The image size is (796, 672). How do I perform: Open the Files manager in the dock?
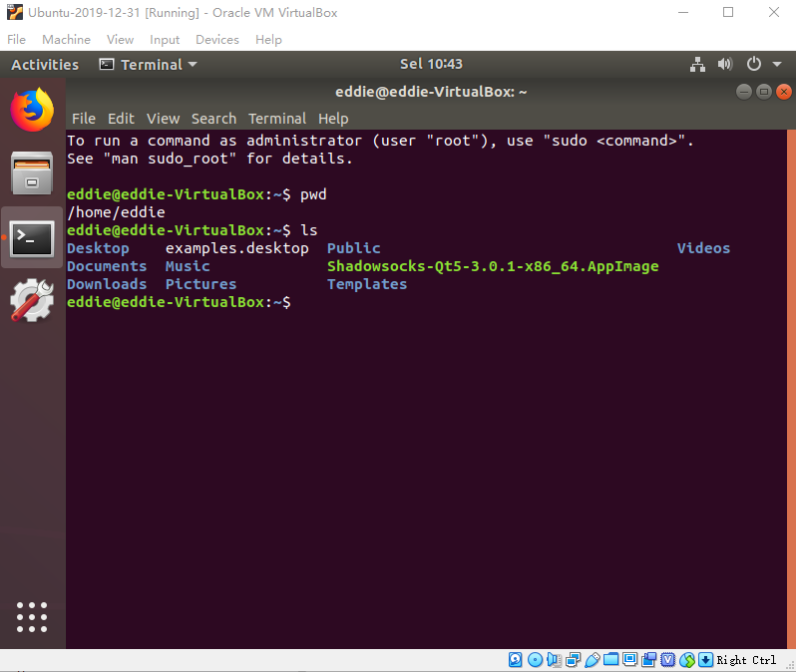click(x=32, y=173)
